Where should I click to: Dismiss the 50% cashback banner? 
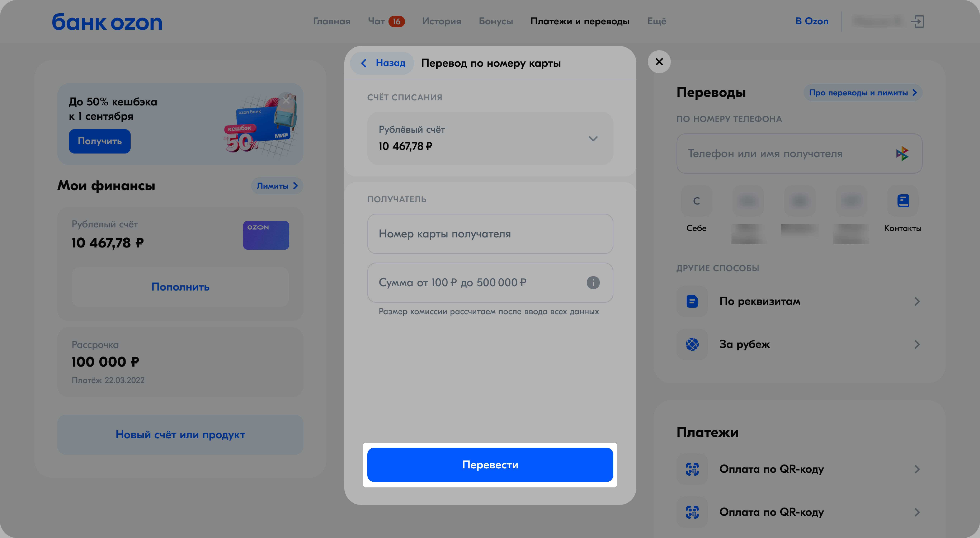click(x=286, y=100)
